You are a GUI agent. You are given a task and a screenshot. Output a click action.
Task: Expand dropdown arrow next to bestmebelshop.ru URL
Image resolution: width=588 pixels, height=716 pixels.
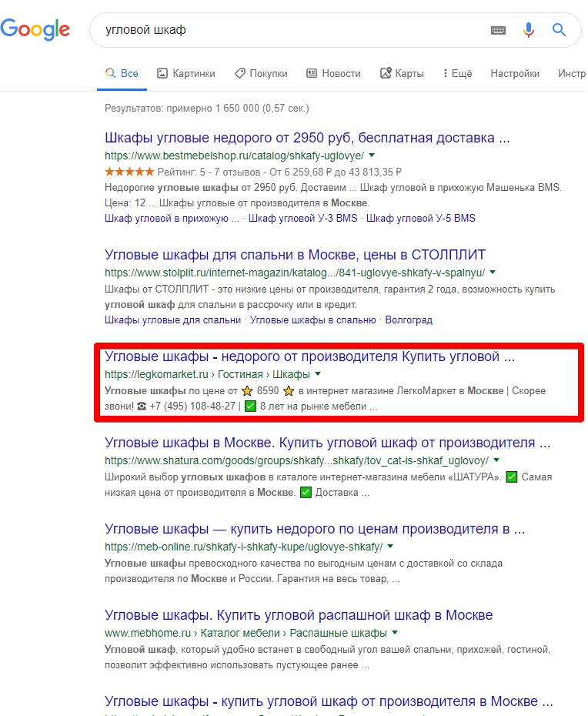372,156
